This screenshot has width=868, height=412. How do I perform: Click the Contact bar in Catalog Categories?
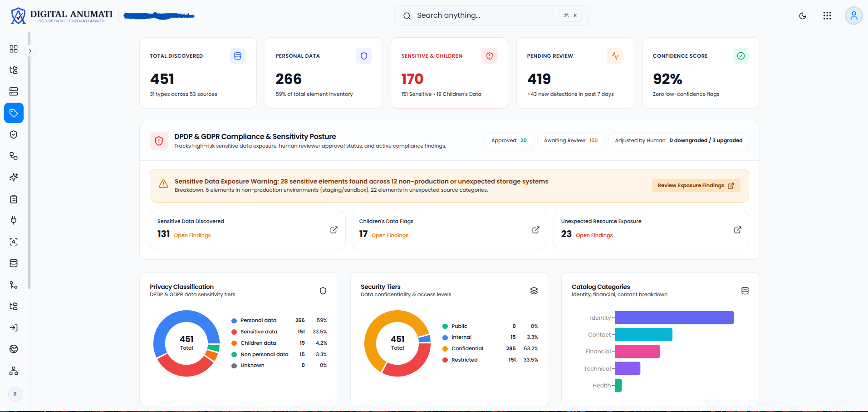click(x=644, y=335)
